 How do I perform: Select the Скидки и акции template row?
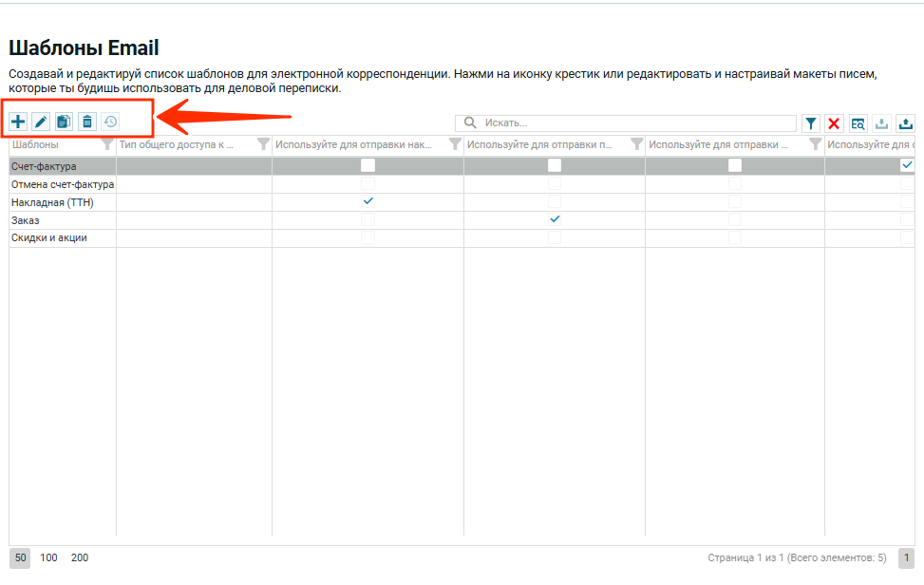pos(49,237)
